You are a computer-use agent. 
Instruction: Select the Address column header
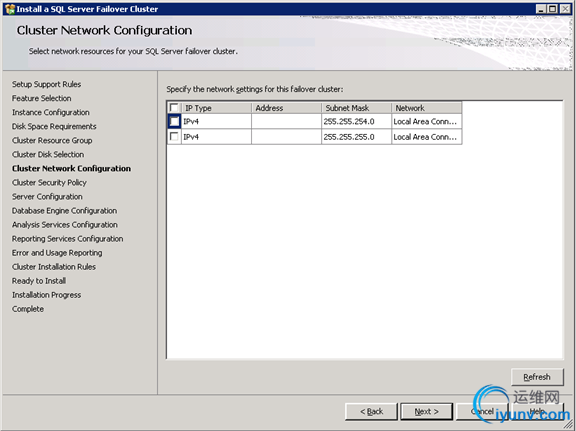coord(286,108)
